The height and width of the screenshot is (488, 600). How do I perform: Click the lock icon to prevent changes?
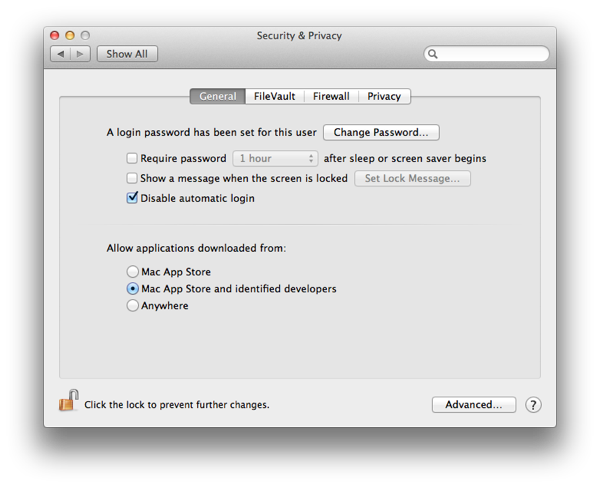[68, 402]
